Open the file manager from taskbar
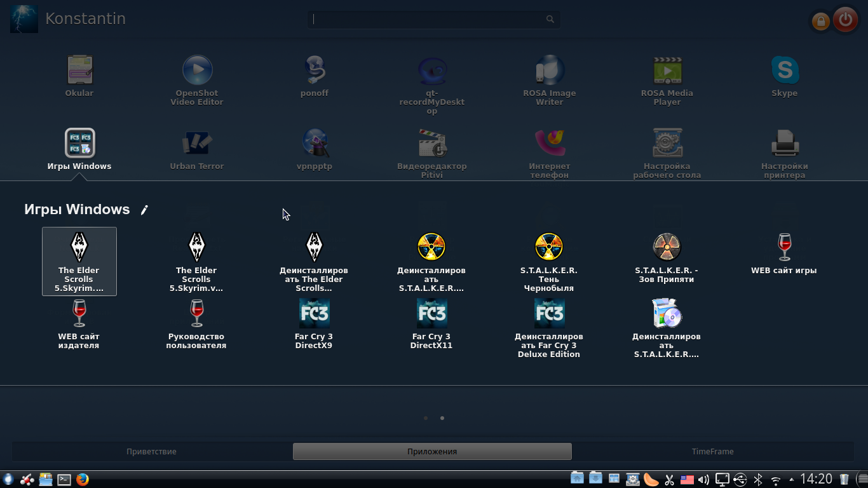 tap(46, 480)
